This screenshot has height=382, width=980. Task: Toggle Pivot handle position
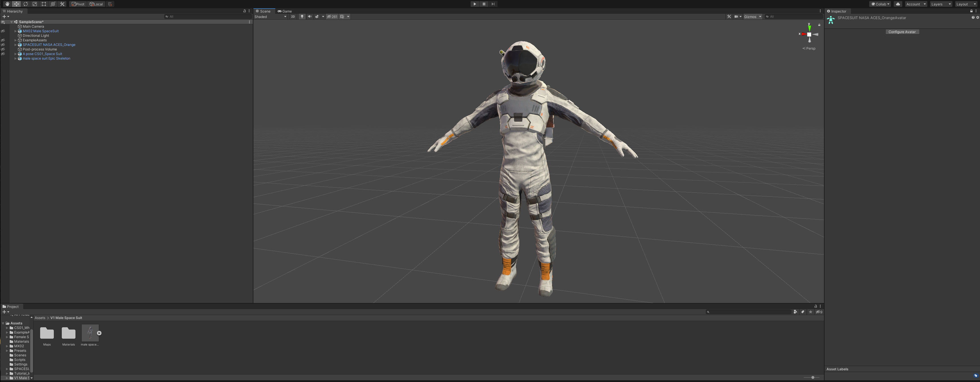78,4
